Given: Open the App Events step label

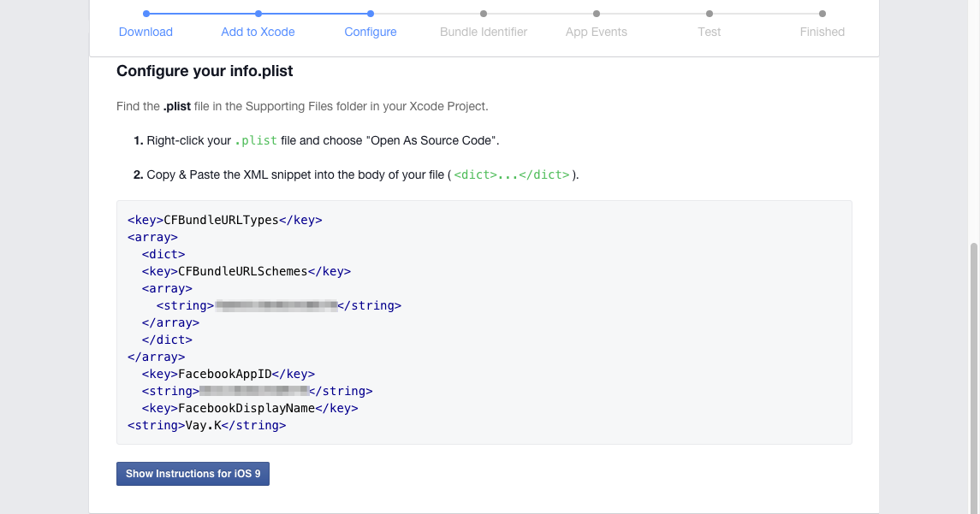Looking at the screenshot, I should tap(597, 32).
